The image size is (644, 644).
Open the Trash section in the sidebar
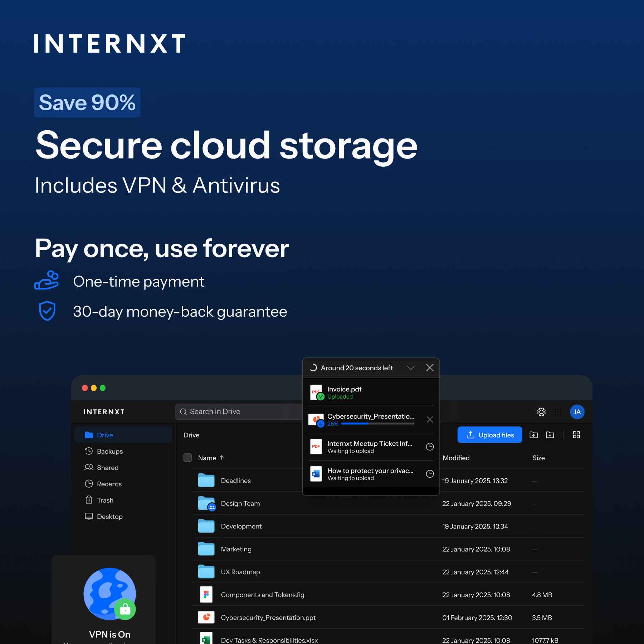105,500
